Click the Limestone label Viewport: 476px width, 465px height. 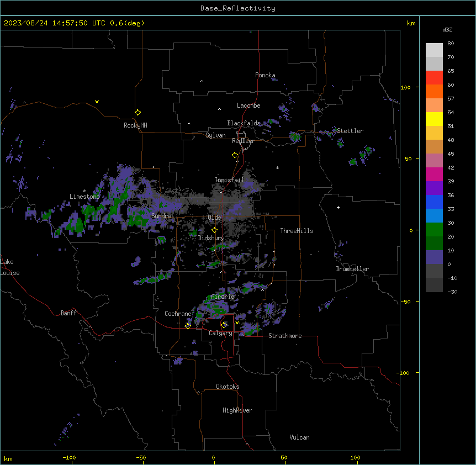click(84, 197)
